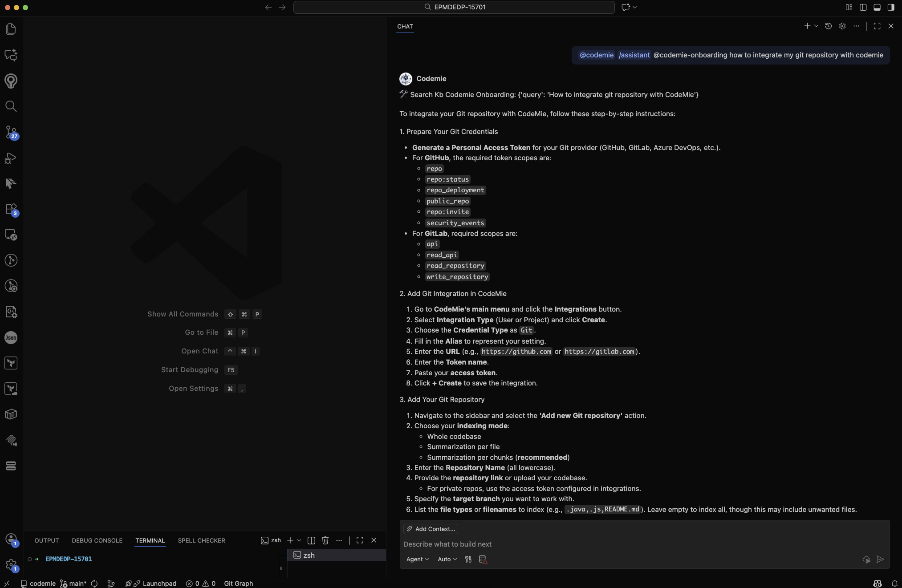This screenshot has width=902, height=588.
Task: Click the configure tools icon in chat input
Action: tap(468, 560)
